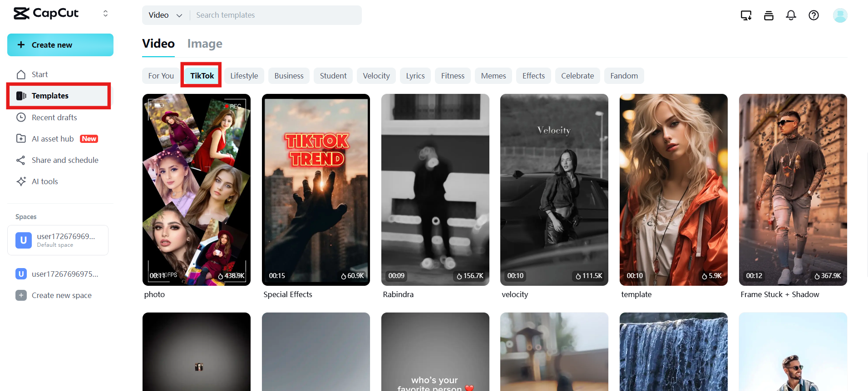Open the red jacket 'template' thumbnail
Screen dimensions: 868x391
(x=674, y=190)
